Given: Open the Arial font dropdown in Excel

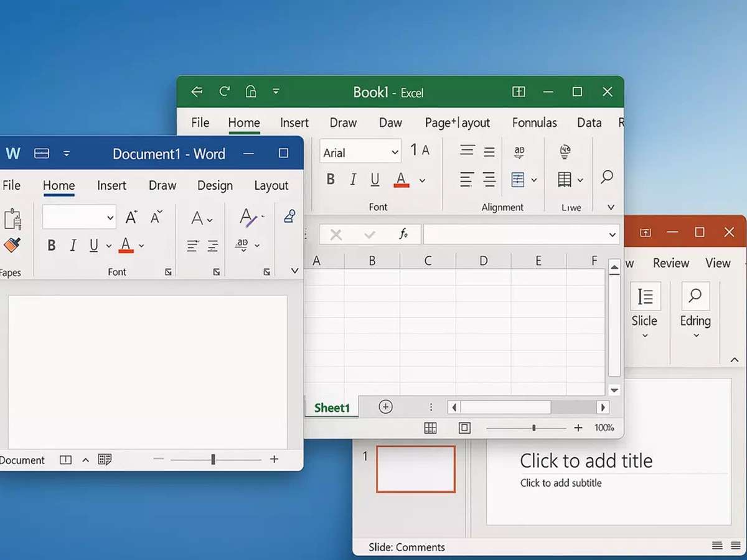Looking at the screenshot, I should pyautogui.click(x=395, y=153).
